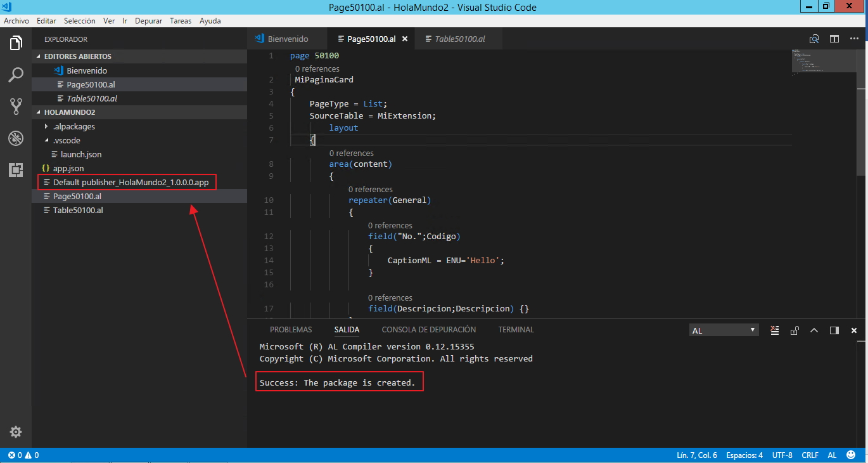Open the Debug view in activity bar
The height and width of the screenshot is (463, 868).
click(x=16, y=138)
